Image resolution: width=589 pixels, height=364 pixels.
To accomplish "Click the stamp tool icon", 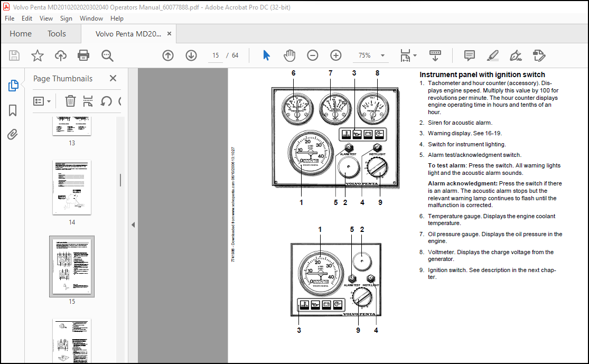I will (539, 55).
